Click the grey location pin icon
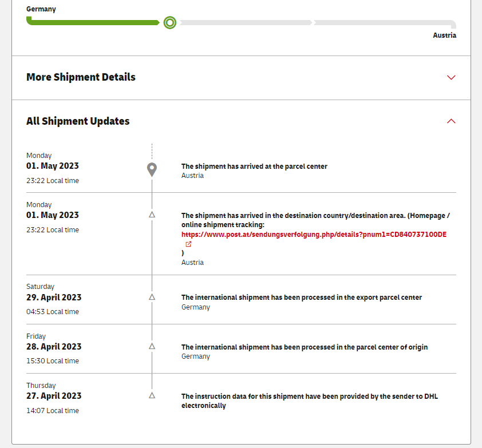 152,169
